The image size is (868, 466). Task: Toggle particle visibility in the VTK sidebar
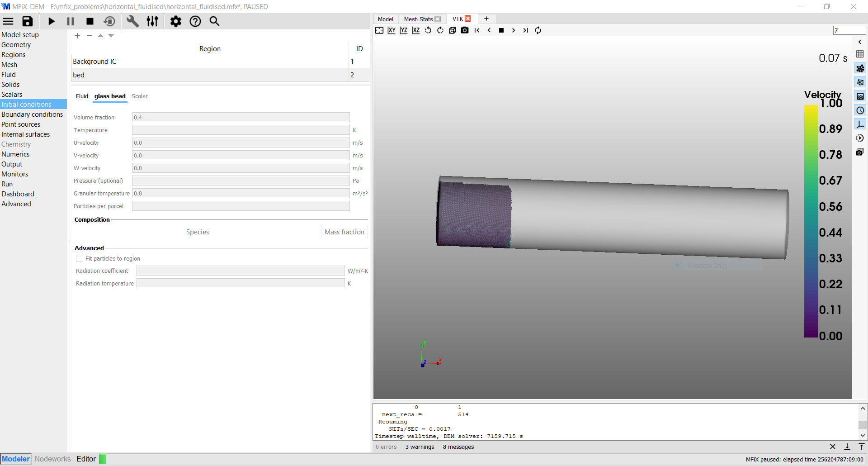860,68
